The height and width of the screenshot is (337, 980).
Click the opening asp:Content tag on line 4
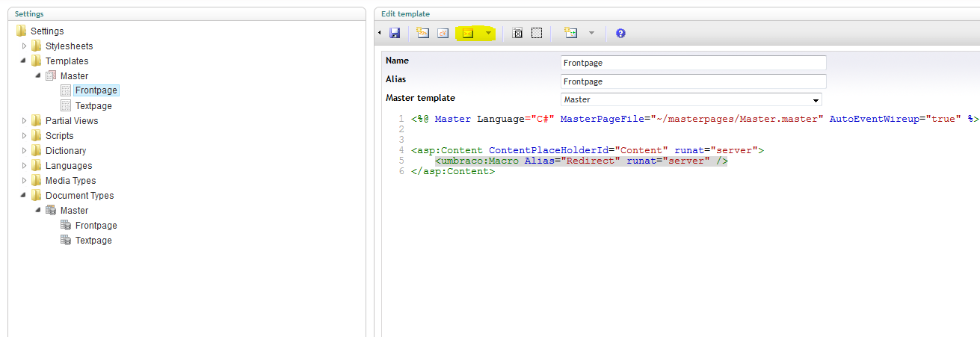(587, 150)
